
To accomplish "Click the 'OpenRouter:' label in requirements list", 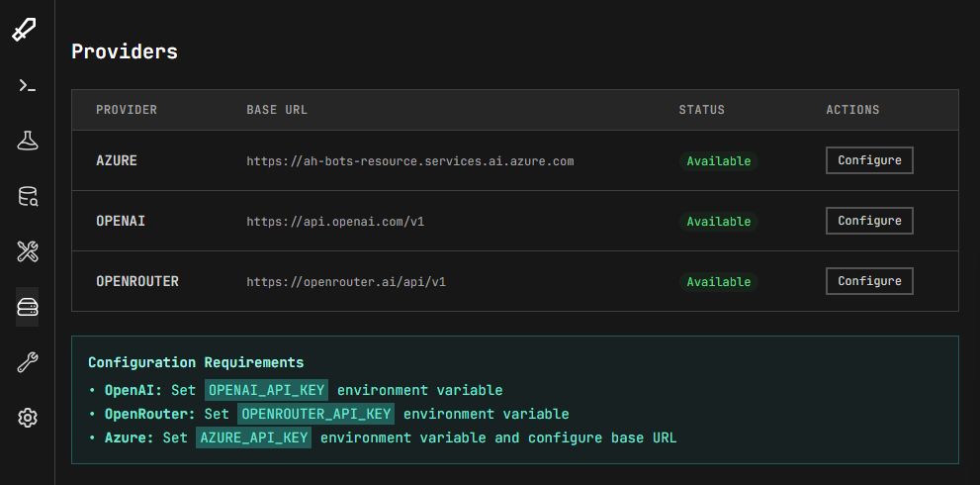I will coord(150,414).
